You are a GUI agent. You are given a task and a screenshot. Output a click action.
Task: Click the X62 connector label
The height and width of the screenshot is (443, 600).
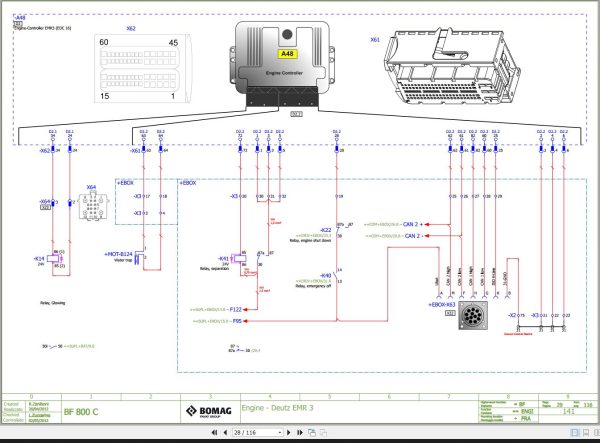(x=131, y=28)
